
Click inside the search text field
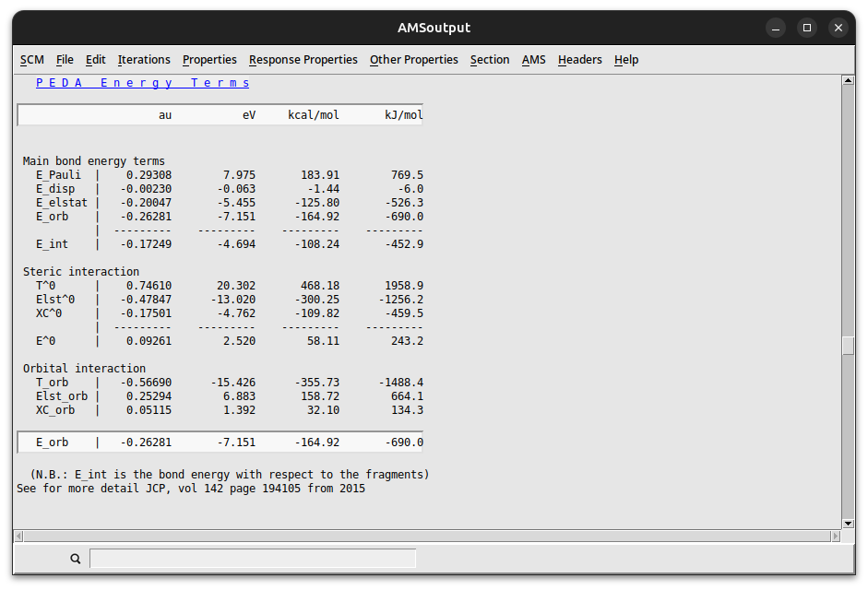pos(253,558)
